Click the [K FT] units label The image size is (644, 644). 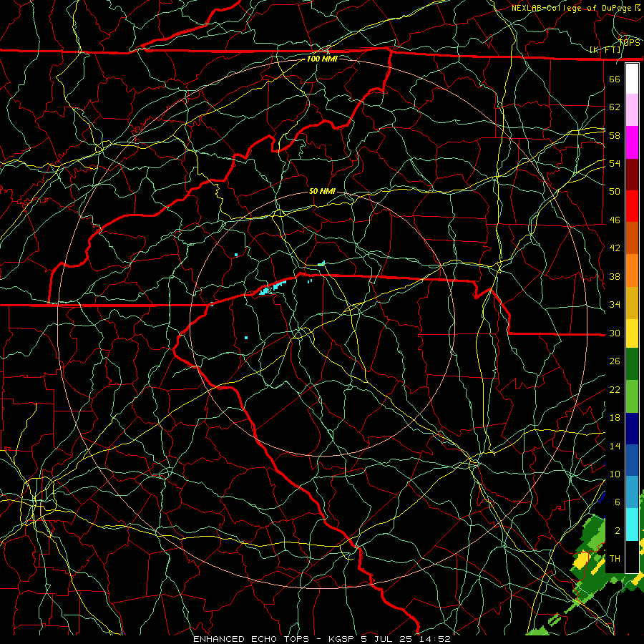(x=605, y=50)
